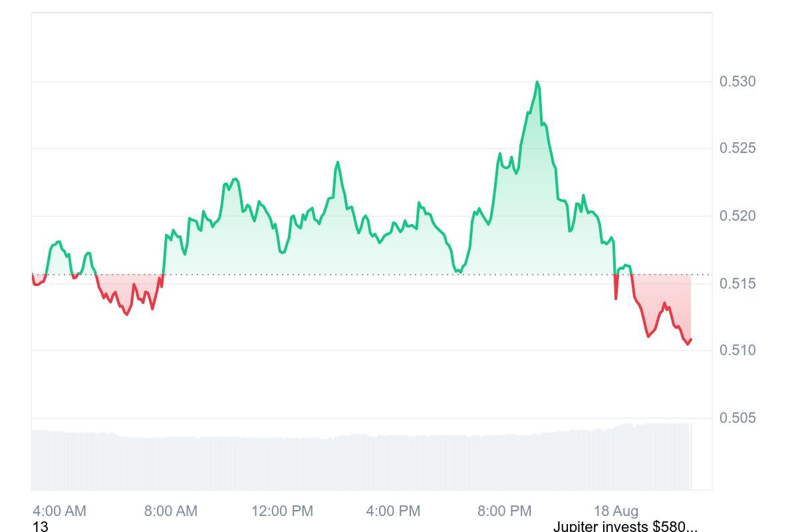Viewport: 798px width, 532px height.
Task: Click the 12:00 PM time label
Action: pos(282,511)
